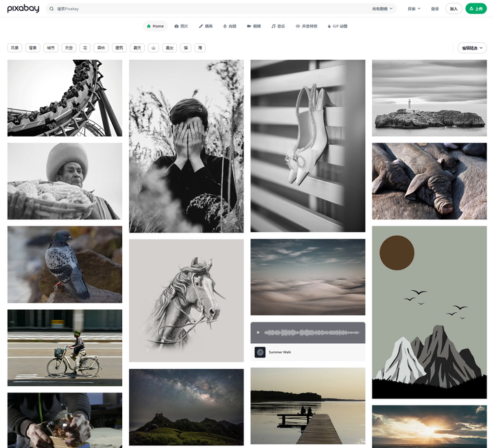Click the 加入 join button
This screenshot has height=448, width=494.
coord(454,9)
